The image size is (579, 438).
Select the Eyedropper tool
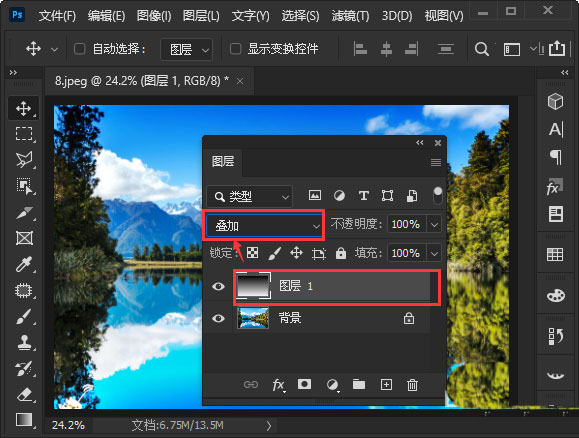pos(24,264)
